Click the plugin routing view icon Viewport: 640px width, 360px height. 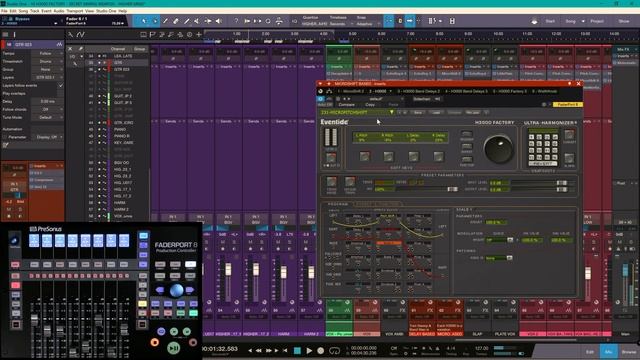329,91
